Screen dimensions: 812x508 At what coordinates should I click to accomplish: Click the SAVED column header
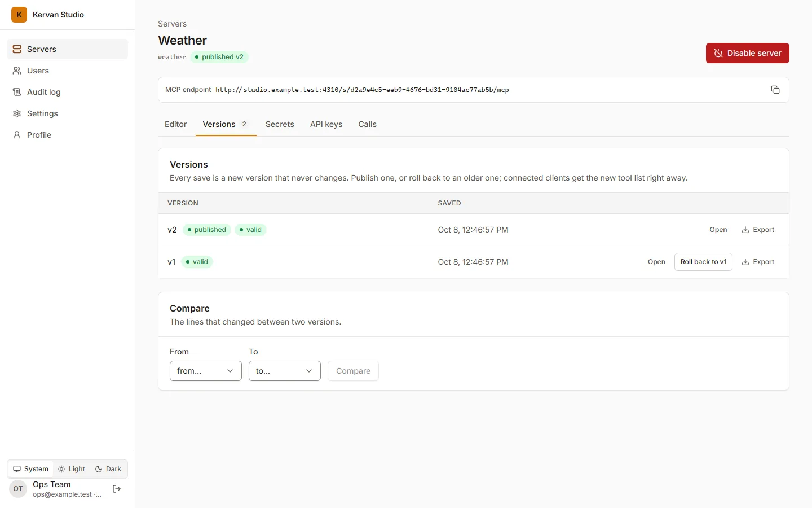449,203
